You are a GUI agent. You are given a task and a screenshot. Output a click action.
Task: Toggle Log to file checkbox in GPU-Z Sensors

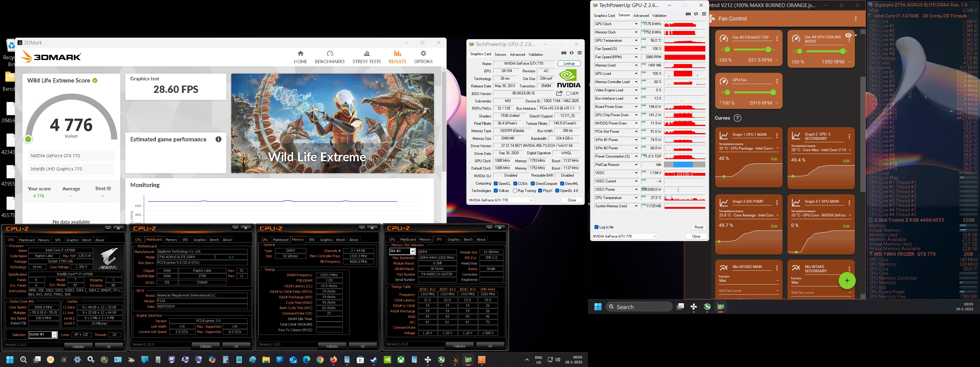click(596, 227)
